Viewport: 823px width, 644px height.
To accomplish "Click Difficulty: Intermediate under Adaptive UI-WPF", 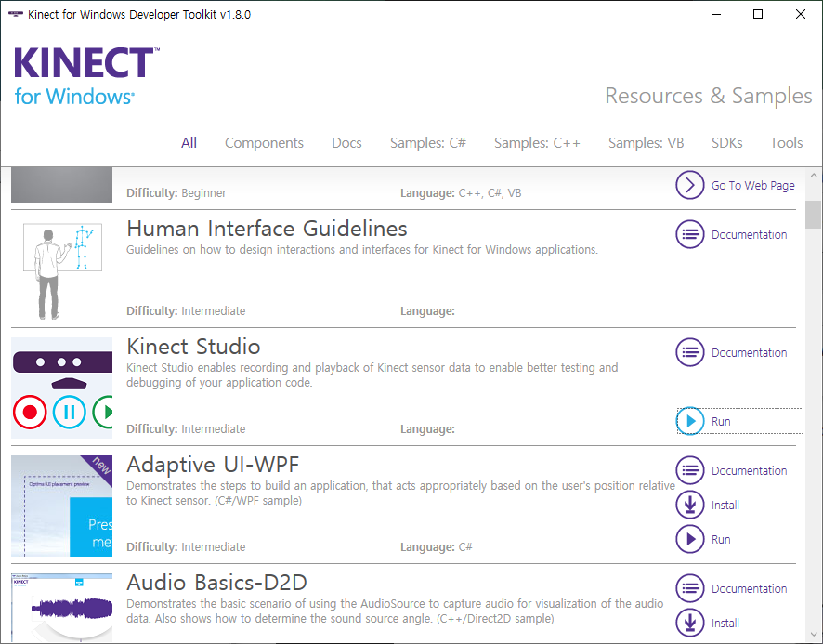I will point(186,547).
